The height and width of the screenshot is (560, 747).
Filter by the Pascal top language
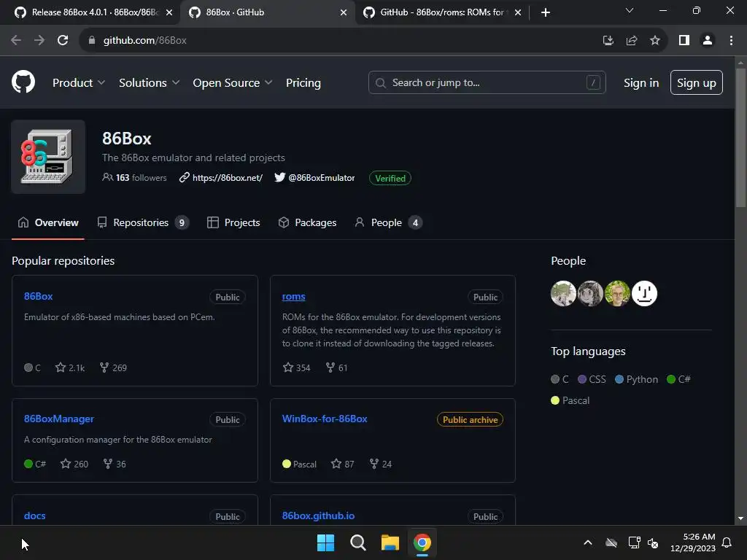[x=570, y=400]
